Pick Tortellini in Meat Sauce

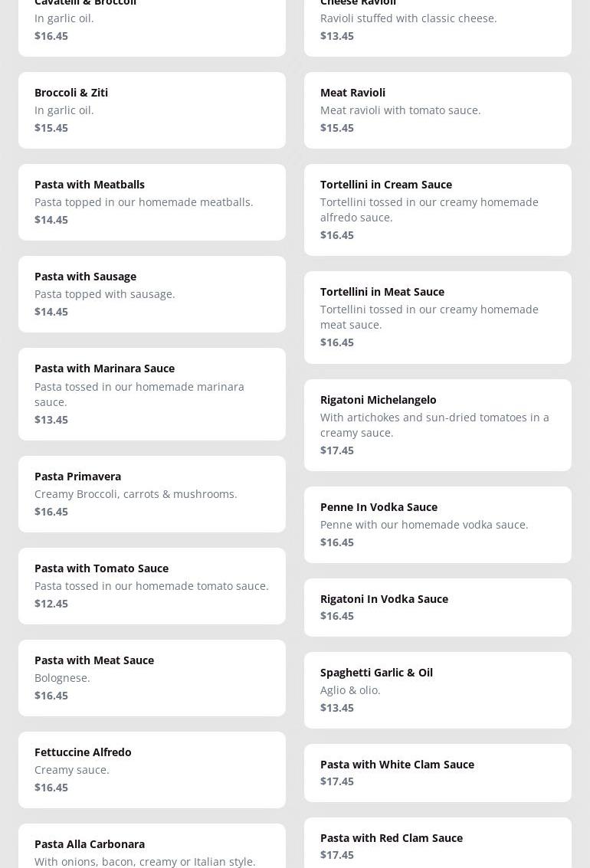[x=438, y=317]
